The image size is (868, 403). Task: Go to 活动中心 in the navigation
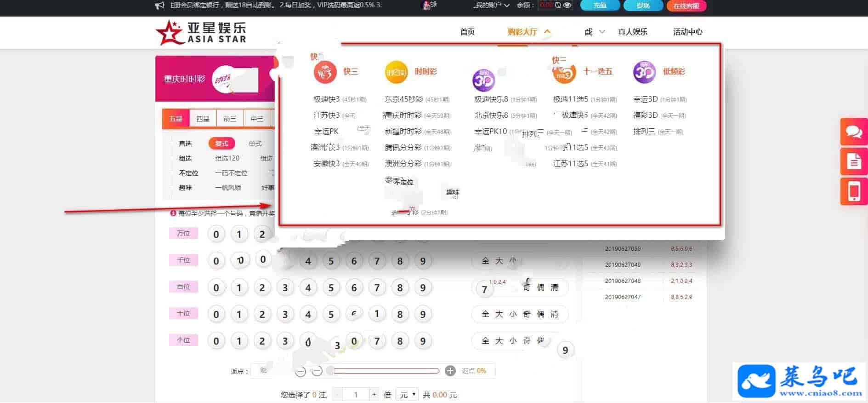(687, 32)
